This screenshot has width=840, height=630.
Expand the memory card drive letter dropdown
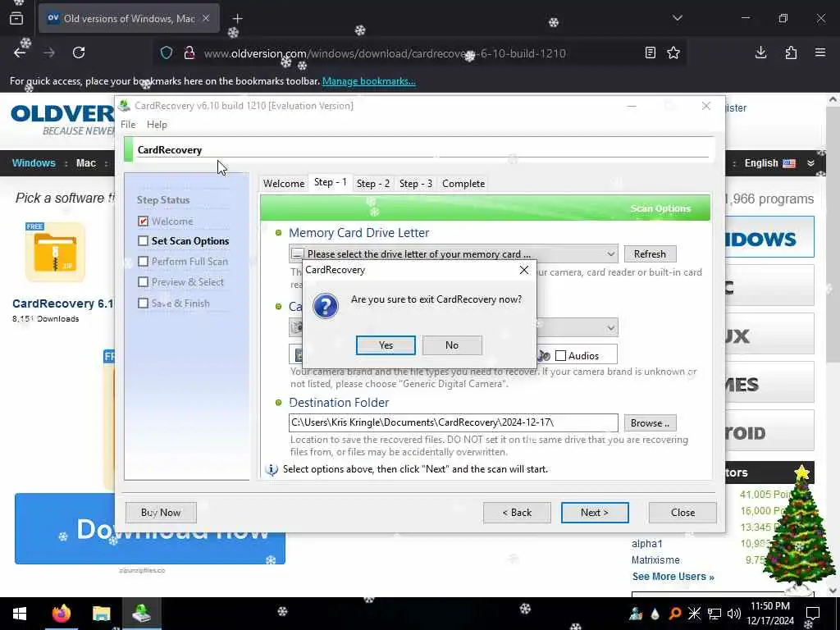(x=610, y=254)
